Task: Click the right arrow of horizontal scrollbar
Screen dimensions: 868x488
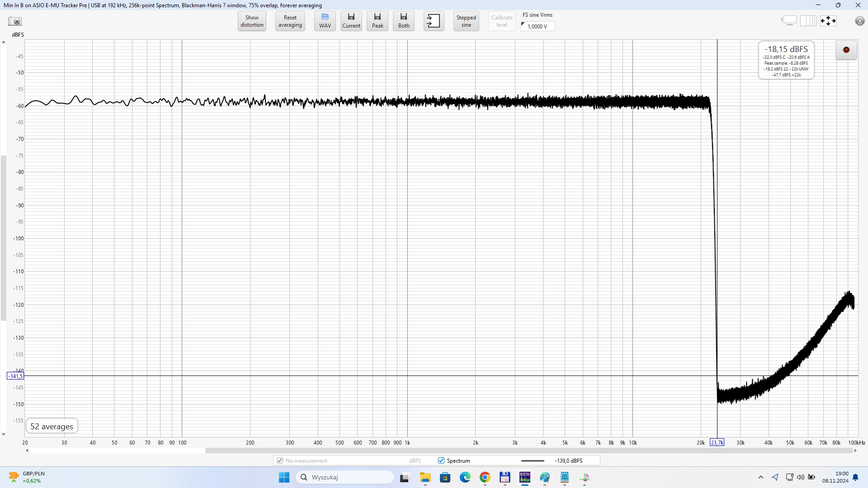Action: pos(855,450)
